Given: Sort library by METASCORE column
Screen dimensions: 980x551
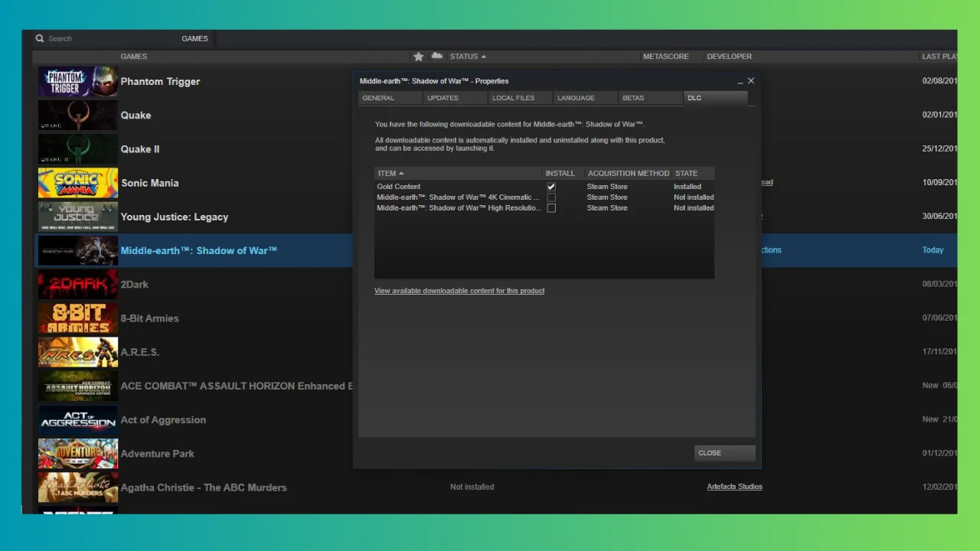Looking at the screenshot, I should (x=665, y=57).
